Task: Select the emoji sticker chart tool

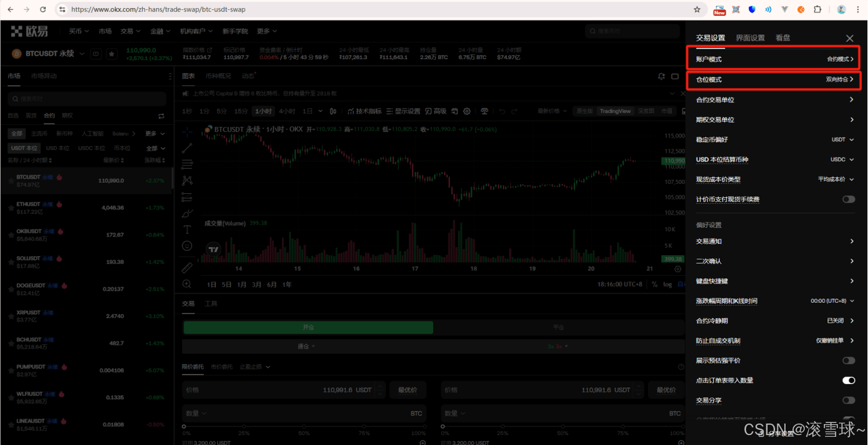Action: click(187, 246)
